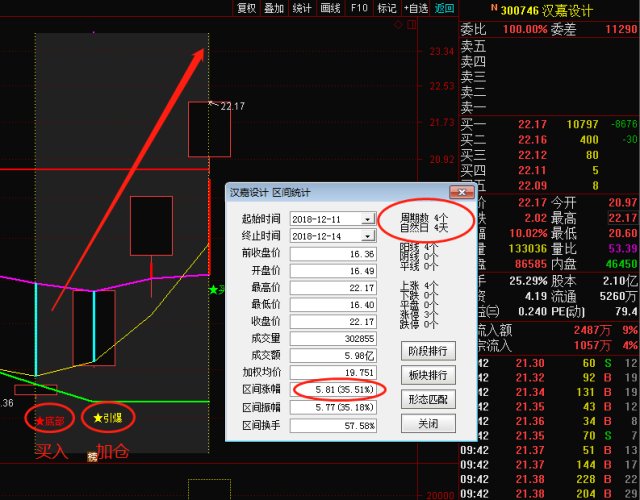The width and height of the screenshot is (640, 500).
Task: Open 形态匹配 pattern matching
Action: pos(428,399)
